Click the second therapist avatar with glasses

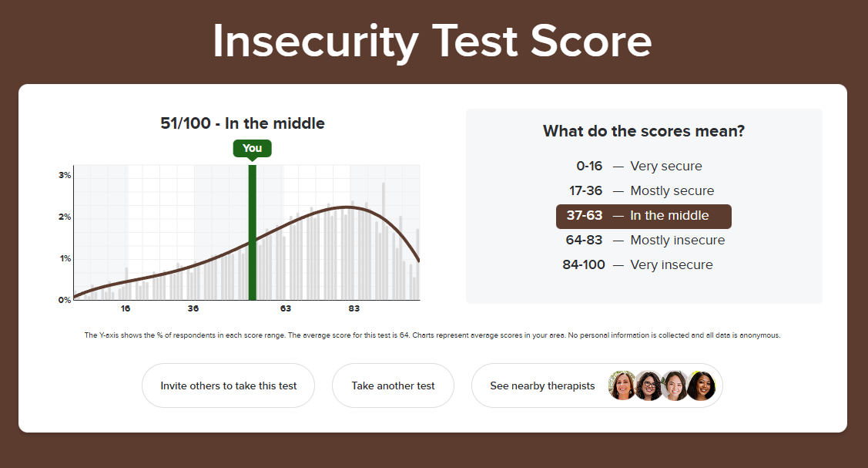(x=648, y=386)
